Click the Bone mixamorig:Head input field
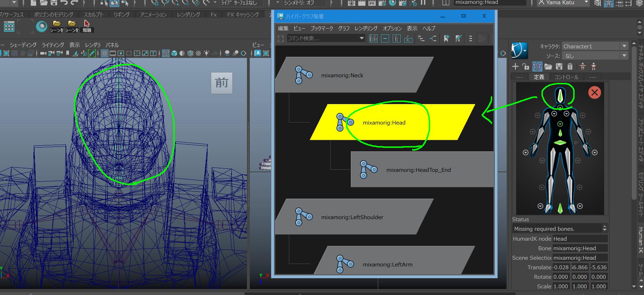The image size is (644, 295). click(580, 248)
